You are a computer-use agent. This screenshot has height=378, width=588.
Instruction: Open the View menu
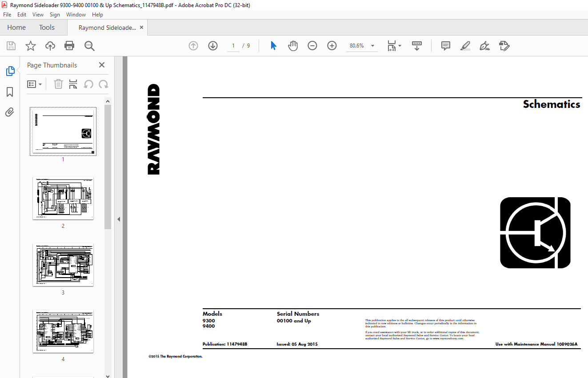tap(38, 15)
